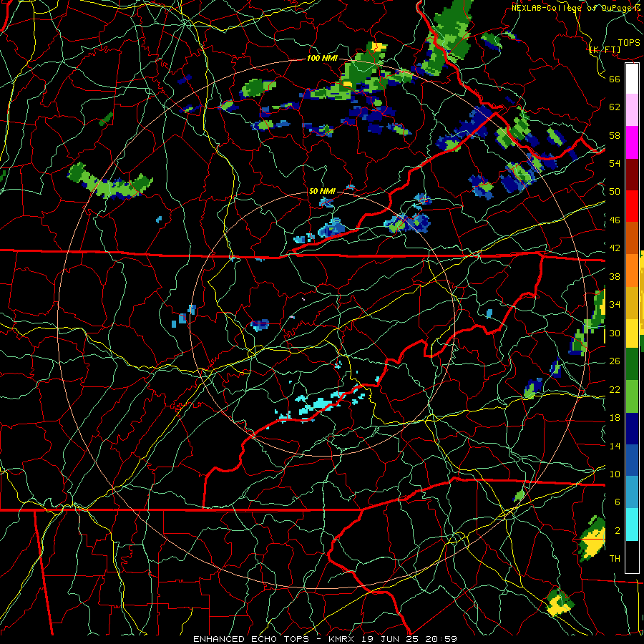Click the 26 legend value
Viewport: 644px width, 644px height.
[x=615, y=361]
